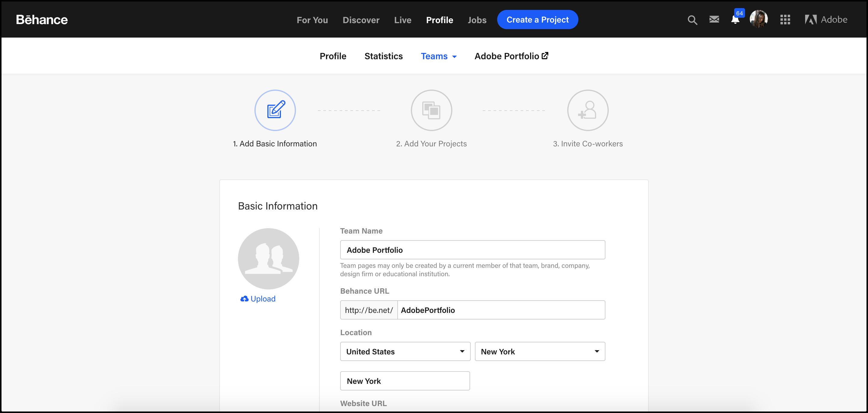The image size is (868, 413).
Task: Click the user profile avatar in navbar
Action: click(x=759, y=19)
